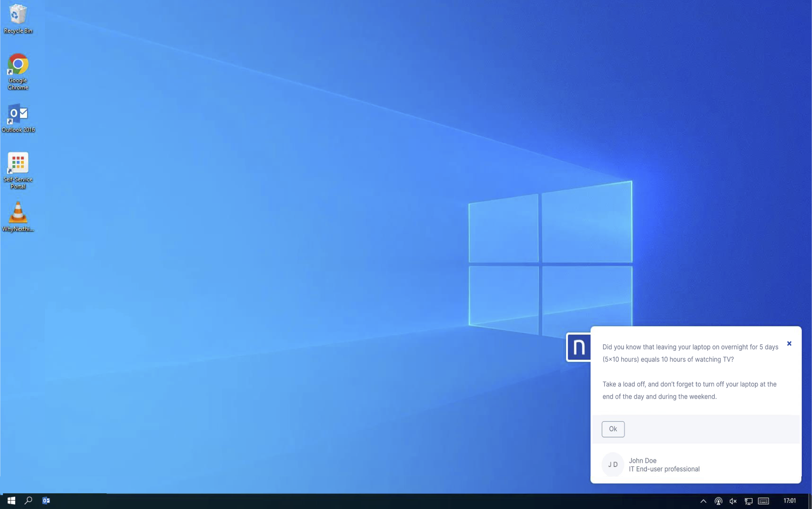Open the Self-Service Portal shortcut
812x509 pixels.
pos(18,163)
